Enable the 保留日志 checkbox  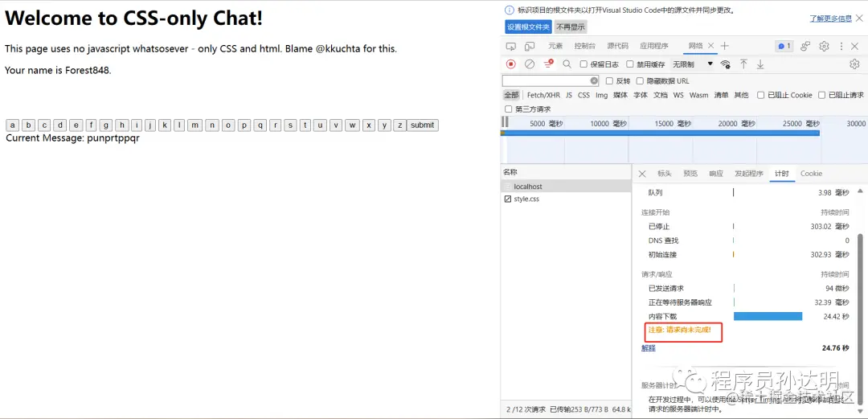(x=583, y=64)
